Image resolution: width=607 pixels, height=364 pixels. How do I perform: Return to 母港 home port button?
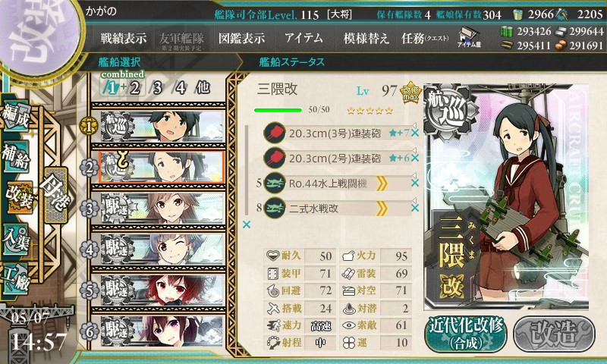56,196
